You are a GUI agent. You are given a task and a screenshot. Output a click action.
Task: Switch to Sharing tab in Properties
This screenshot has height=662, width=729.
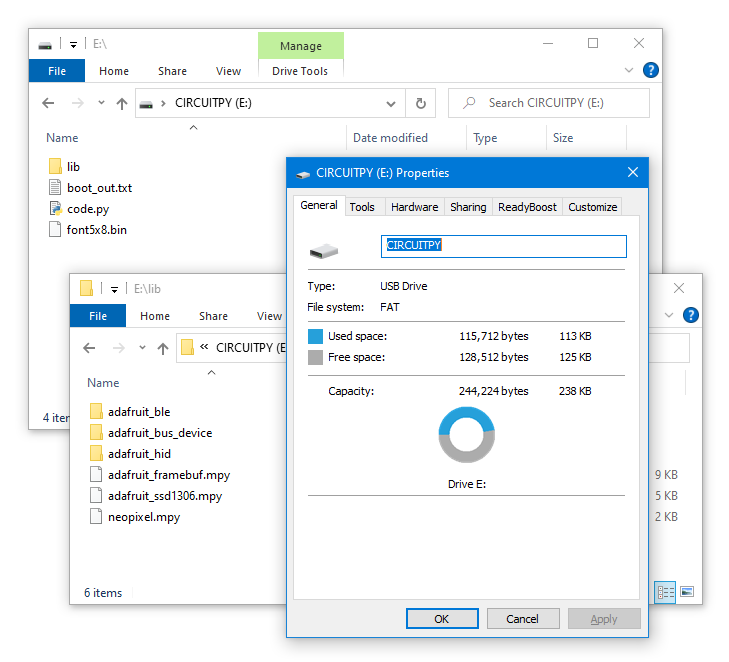pyautogui.click(x=468, y=207)
